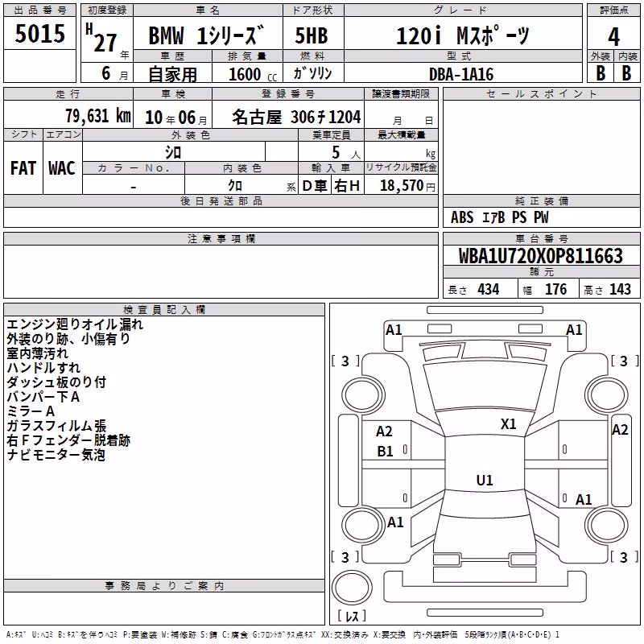644x644 pixels.
Task: Click the grade 120i Mスポーツ
Action: click(x=463, y=35)
